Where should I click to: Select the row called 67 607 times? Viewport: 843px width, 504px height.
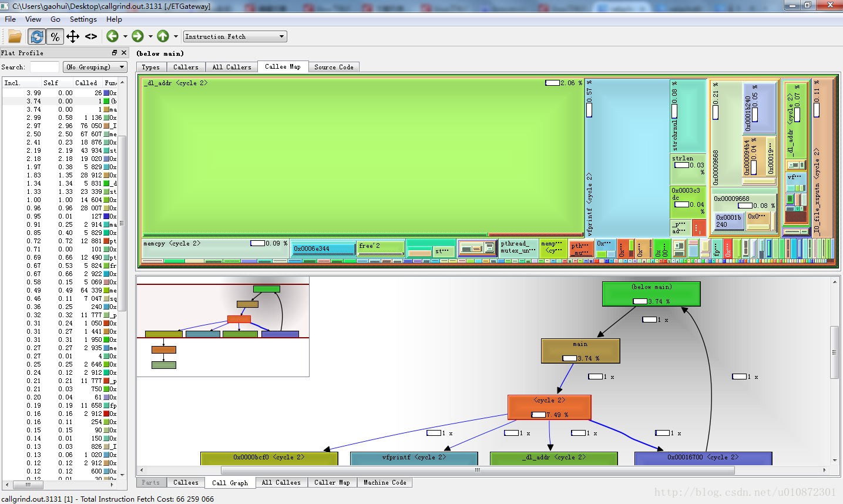(x=61, y=134)
